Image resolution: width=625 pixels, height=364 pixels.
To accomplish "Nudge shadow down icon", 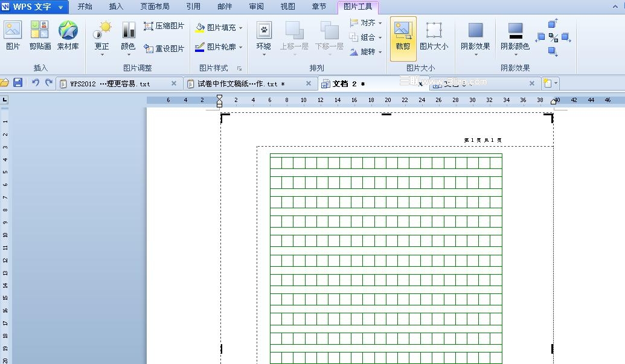I will pos(553,51).
